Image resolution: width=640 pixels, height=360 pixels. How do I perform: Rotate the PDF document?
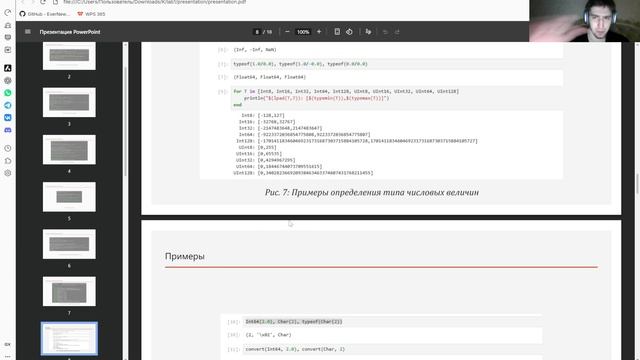tap(349, 31)
